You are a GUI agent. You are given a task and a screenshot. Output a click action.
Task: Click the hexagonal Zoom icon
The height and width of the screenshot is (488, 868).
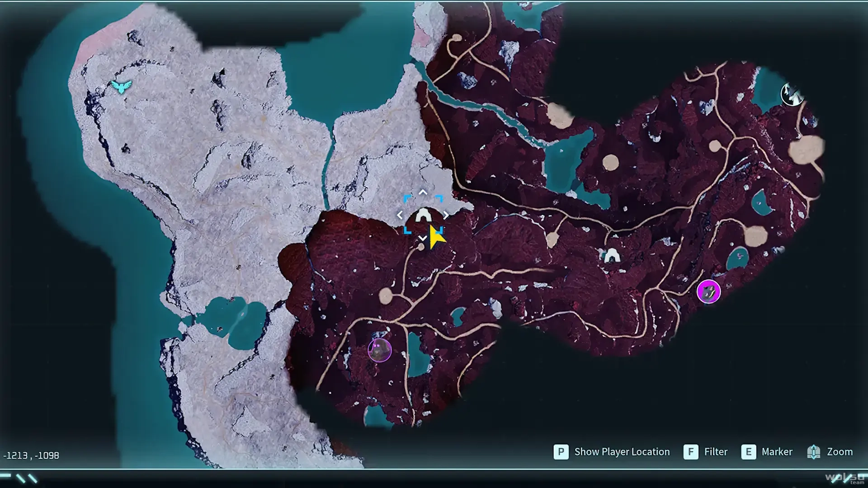pyautogui.click(x=813, y=452)
